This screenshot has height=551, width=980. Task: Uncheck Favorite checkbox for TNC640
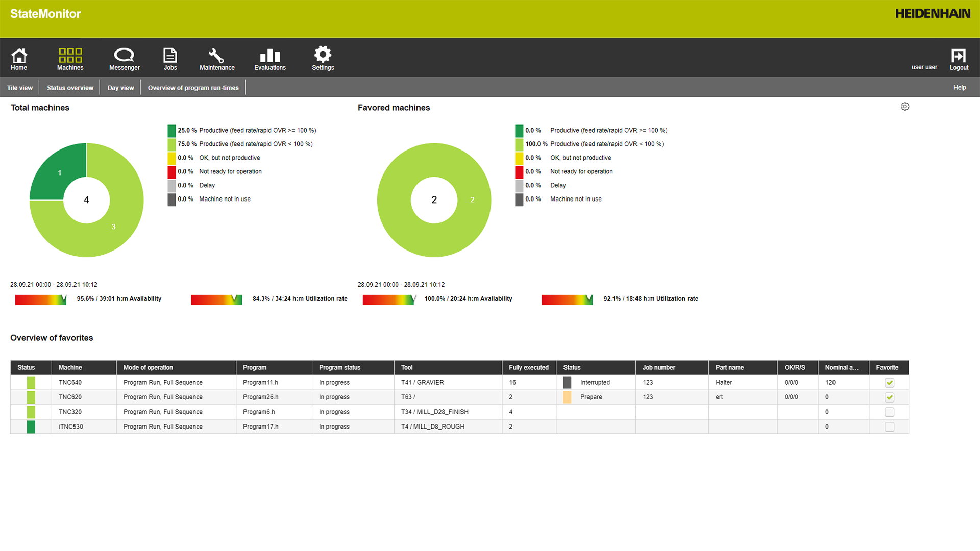[889, 383]
